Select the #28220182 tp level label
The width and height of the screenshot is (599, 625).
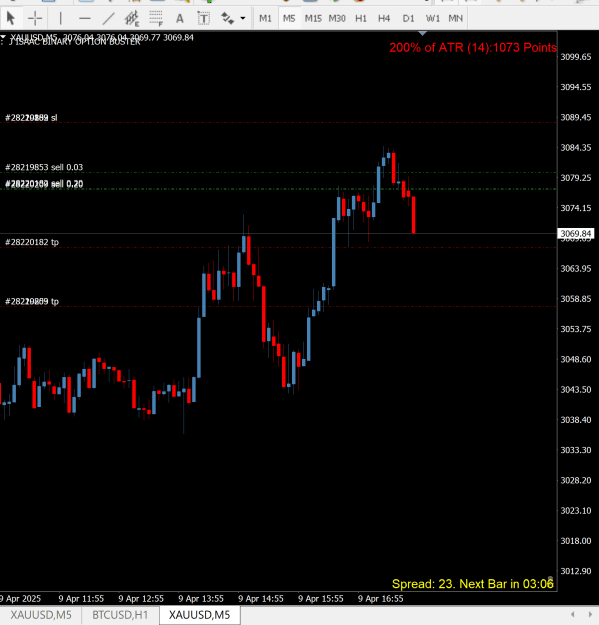click(32, 242)
